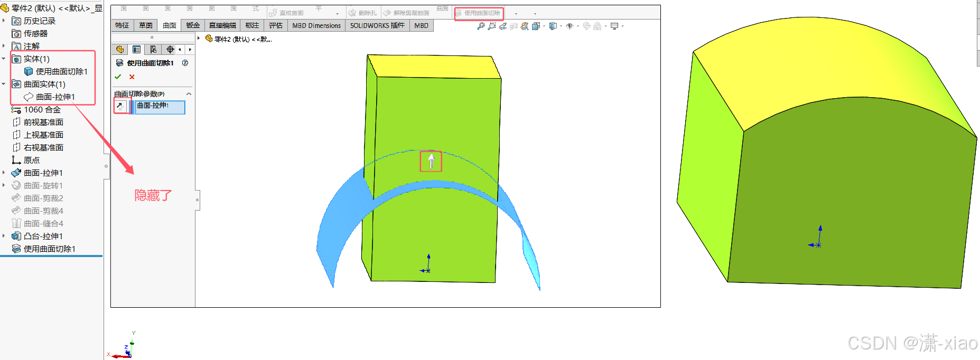Image resolution: width=980 pixels, height=360 pixels.
Task: Click the Previous View icon
Action: coord(503,26)
